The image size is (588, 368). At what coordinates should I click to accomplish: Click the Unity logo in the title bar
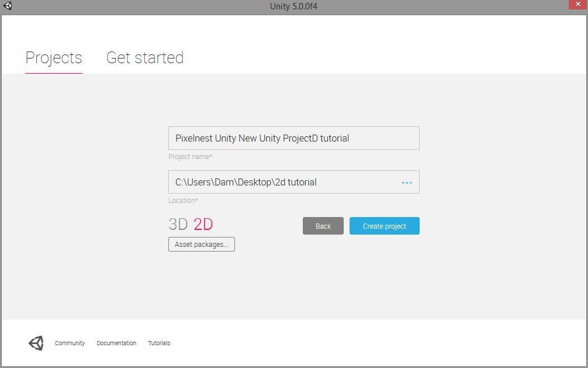tap(8, 6)
